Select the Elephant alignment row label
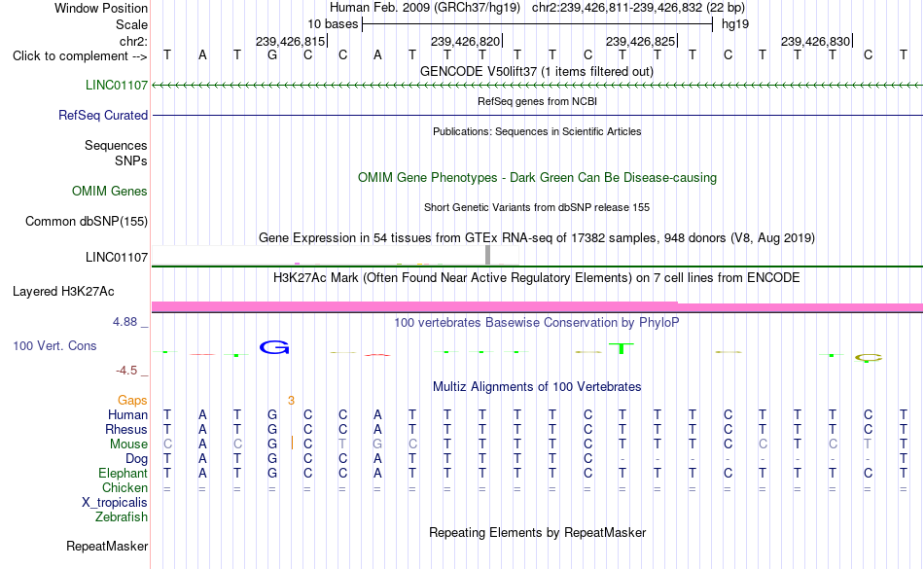Image resolution: width=924 pixels, height=569 pixels. 123,473
